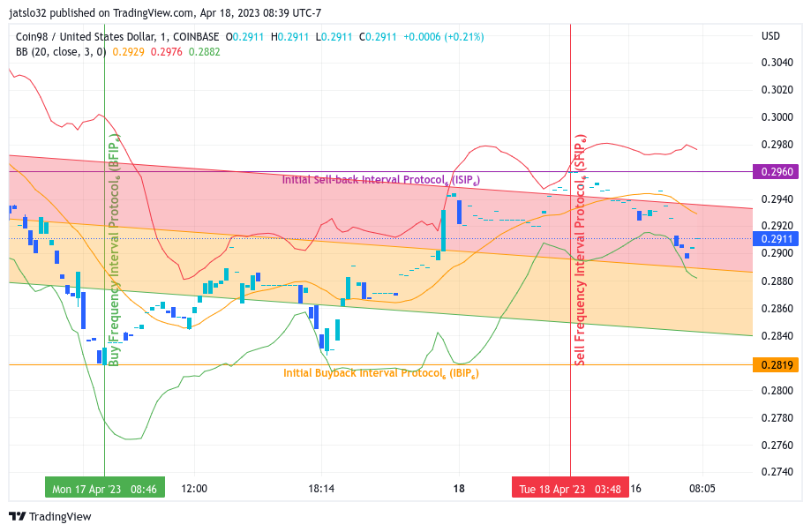Click the 0.3040 price axis label
This screenshot has width=811, height=532.
pyautogui.click(x=777, y=63)
